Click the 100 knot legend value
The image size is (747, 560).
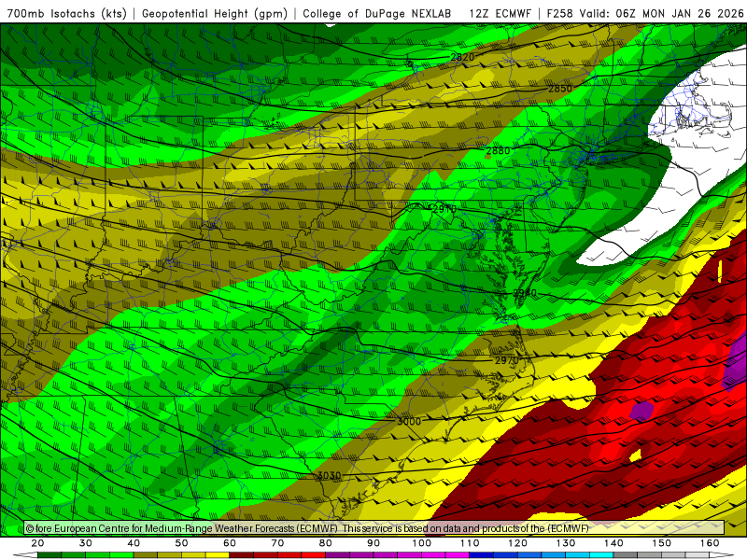click(x=422, y=543)
